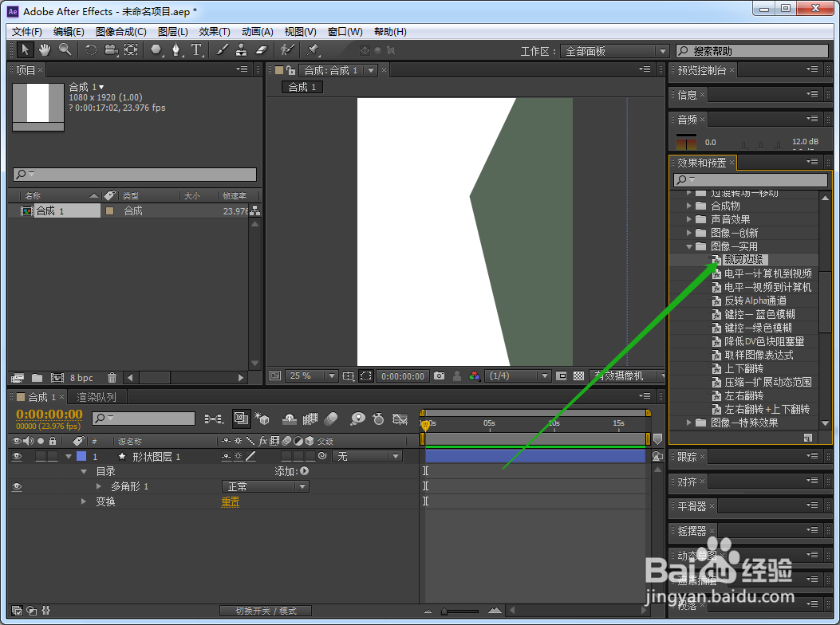The image size is (840, 625).
Task: Click the new composition icon in Project panel
Action: click(x=57, y=378)
